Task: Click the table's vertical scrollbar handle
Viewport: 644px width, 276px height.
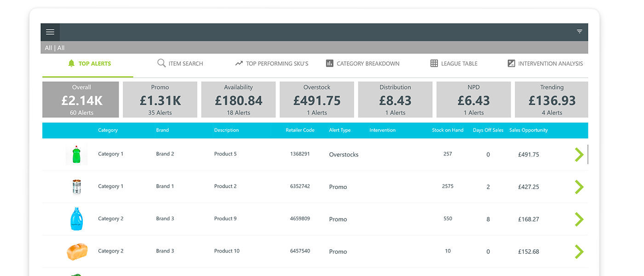Action: [x=588, y=154]
